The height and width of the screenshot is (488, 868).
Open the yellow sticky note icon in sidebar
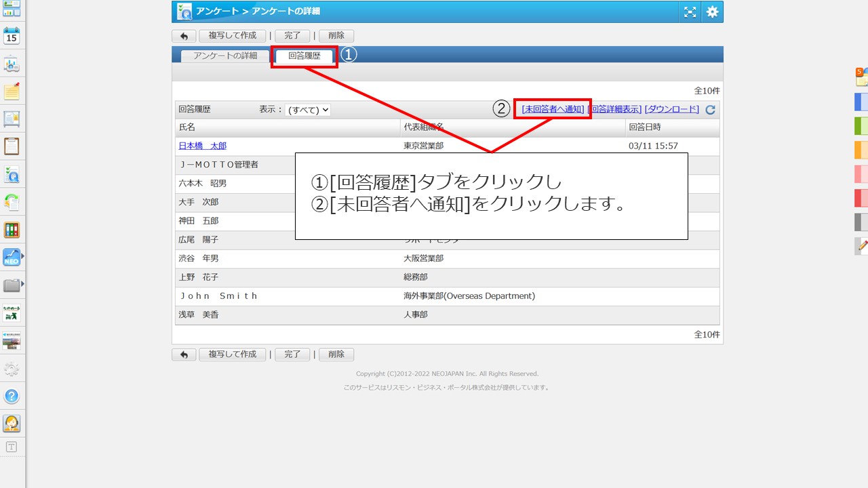[12, 91]
